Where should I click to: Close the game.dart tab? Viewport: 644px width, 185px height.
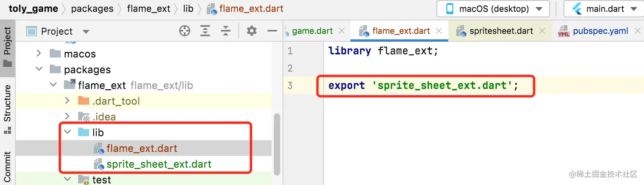coord(342,31)
